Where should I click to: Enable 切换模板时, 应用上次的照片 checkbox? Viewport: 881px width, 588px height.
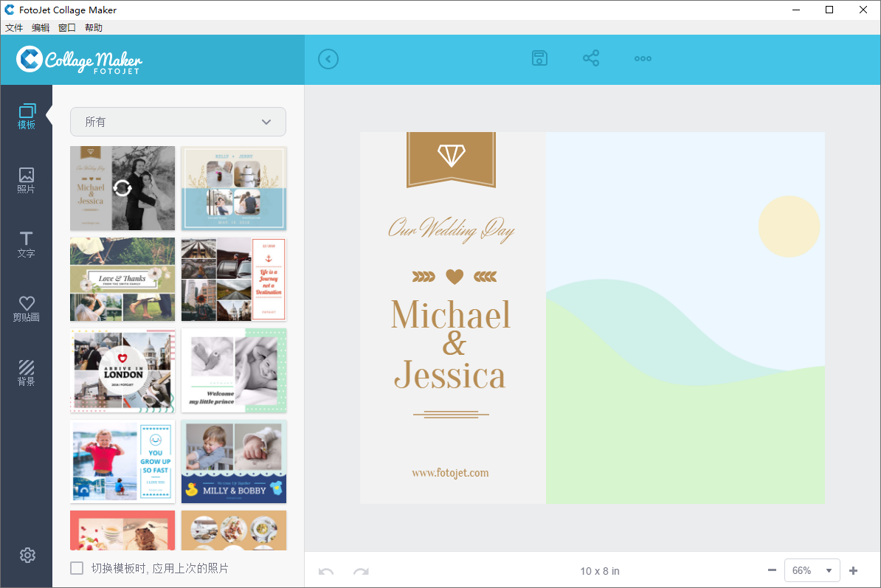click(77, 568)
